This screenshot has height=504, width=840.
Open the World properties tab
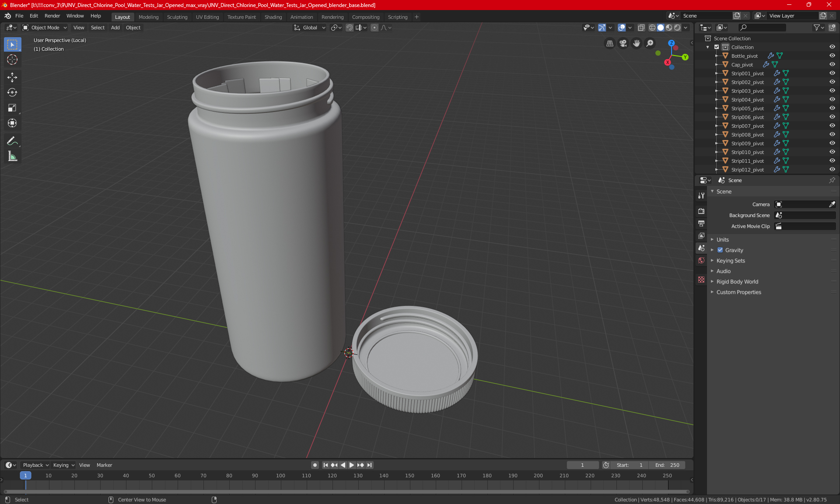[701, 260]
